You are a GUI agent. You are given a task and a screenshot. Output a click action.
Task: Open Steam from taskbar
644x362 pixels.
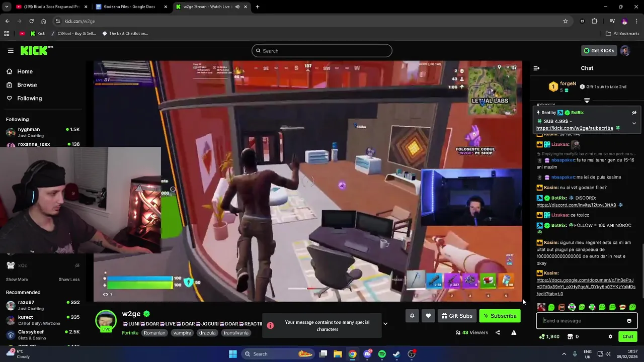click(x=396, y=354)
